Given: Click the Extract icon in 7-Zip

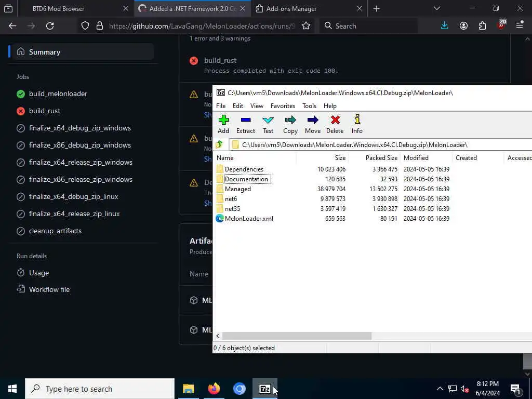Looking at the screenshot, I should tap(246, 124).
